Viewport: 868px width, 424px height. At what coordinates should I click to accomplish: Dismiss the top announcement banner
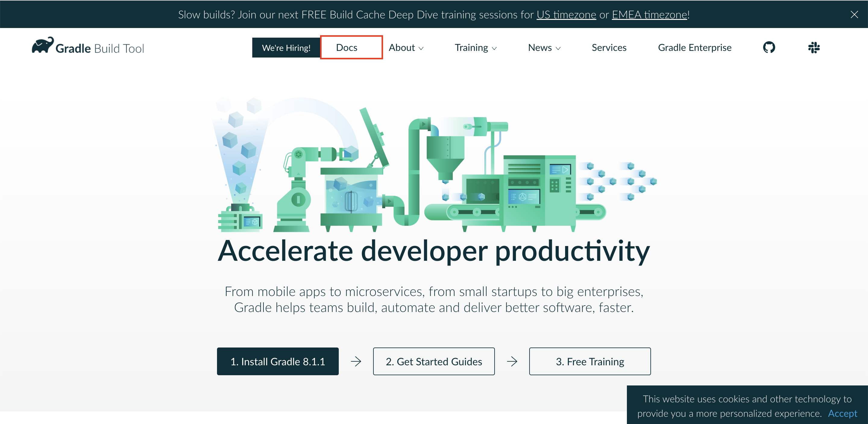point(854,14)
